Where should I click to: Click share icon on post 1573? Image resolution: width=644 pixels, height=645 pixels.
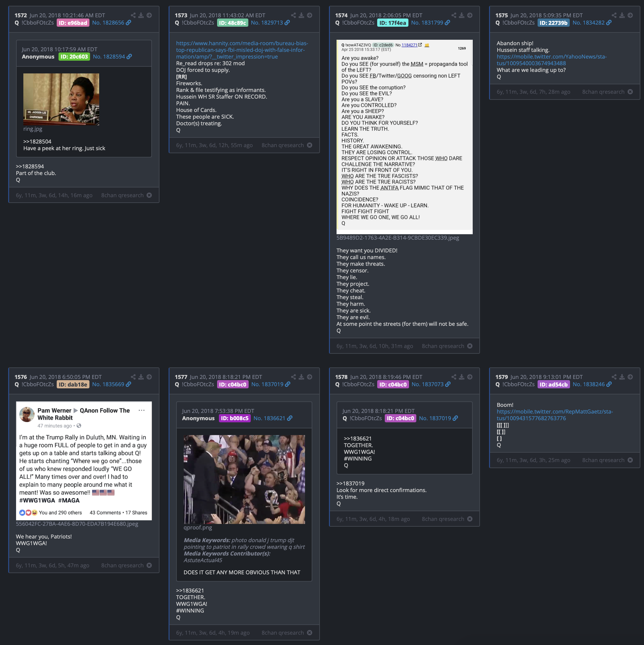(293, 15)
